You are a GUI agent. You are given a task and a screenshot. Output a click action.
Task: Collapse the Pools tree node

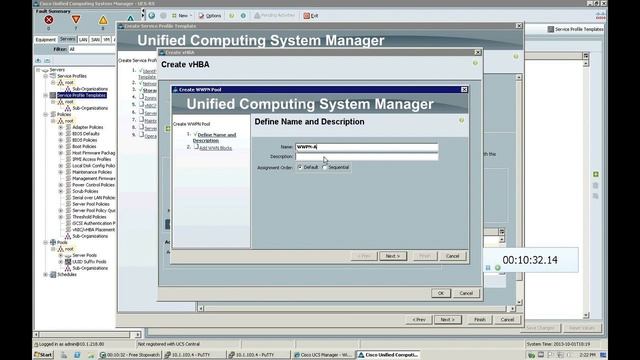pyautogui.click(x=46, y=242)
